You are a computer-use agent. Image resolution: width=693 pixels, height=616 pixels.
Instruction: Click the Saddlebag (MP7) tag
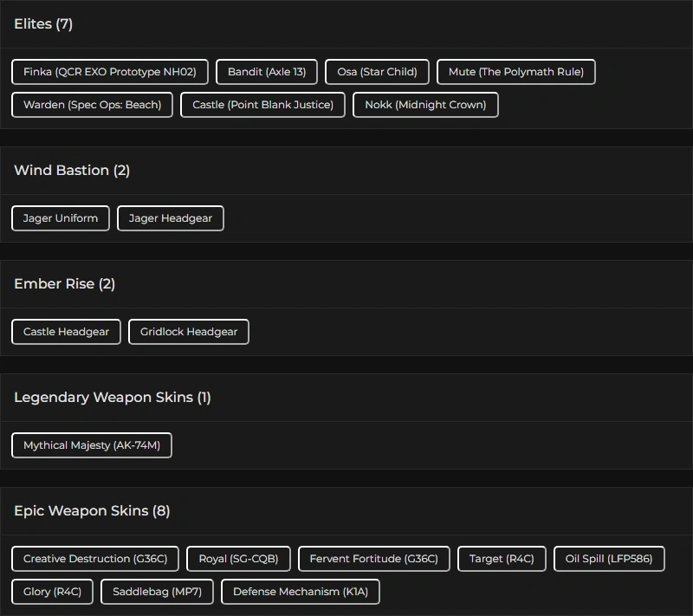click(157, 592)
